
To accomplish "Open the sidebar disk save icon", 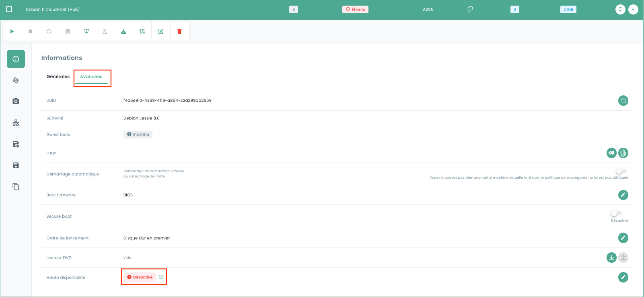I will tap(16, 165).
